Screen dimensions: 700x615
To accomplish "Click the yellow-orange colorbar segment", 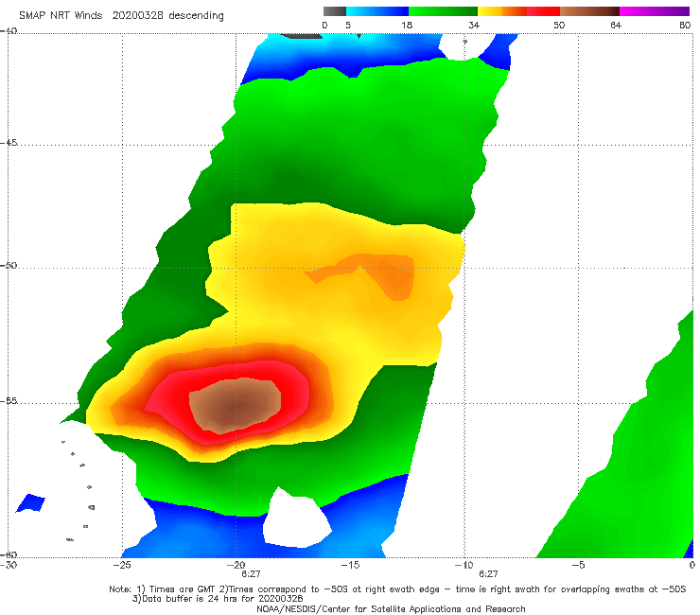I will [502, 11].
